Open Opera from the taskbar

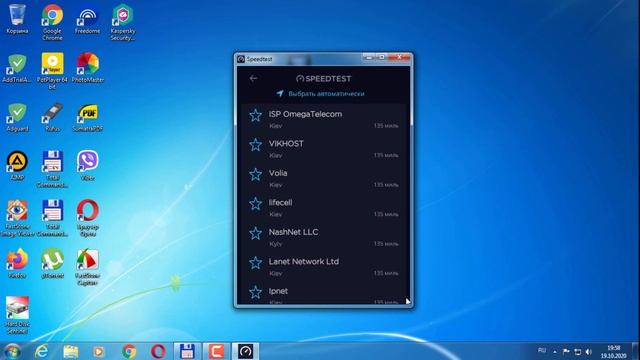158,351
